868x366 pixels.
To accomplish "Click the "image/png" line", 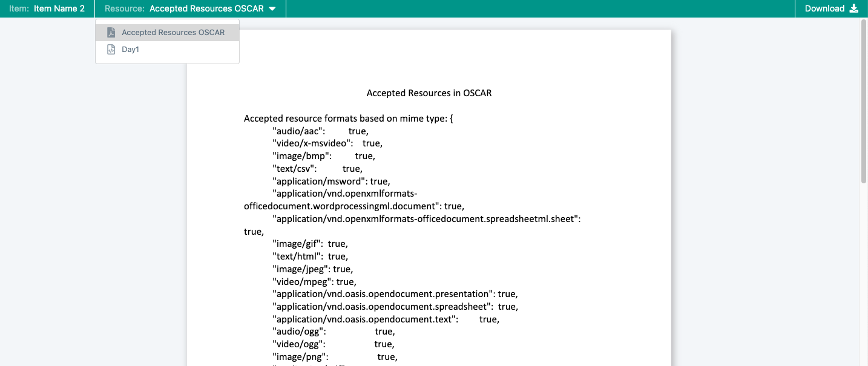I will [x=335, y=357].
